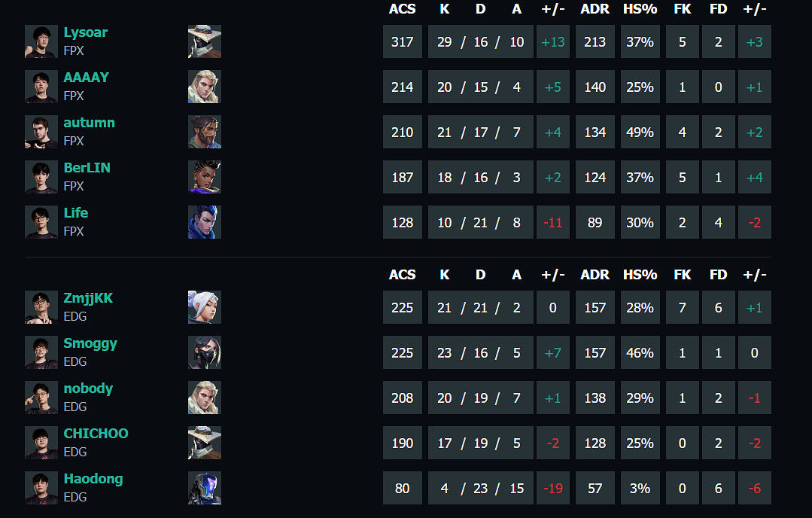The height and width of the screenshot is (518, 812).
Task: Click Lysoar's Cypher agent icon
Action: point(204,41)
